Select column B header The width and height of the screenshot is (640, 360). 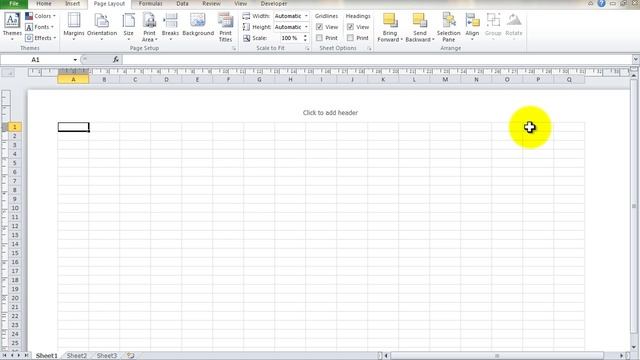(x=104, y=80)
